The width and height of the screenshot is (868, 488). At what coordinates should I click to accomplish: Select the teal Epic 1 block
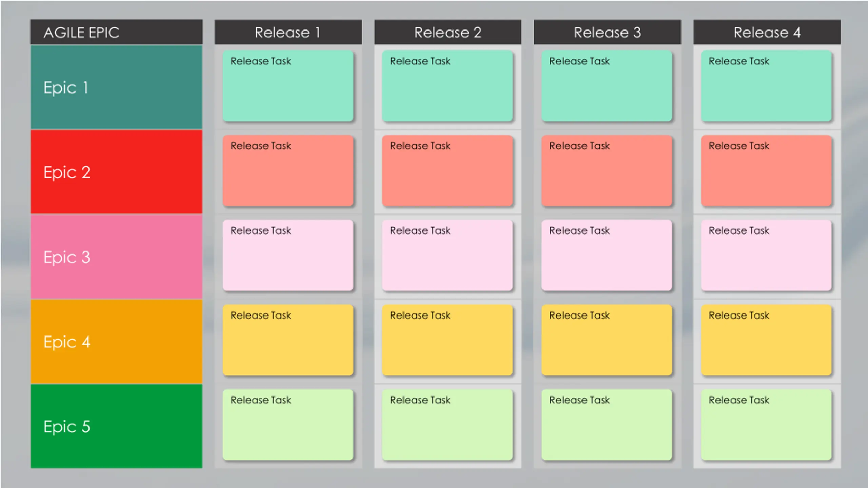116,87
